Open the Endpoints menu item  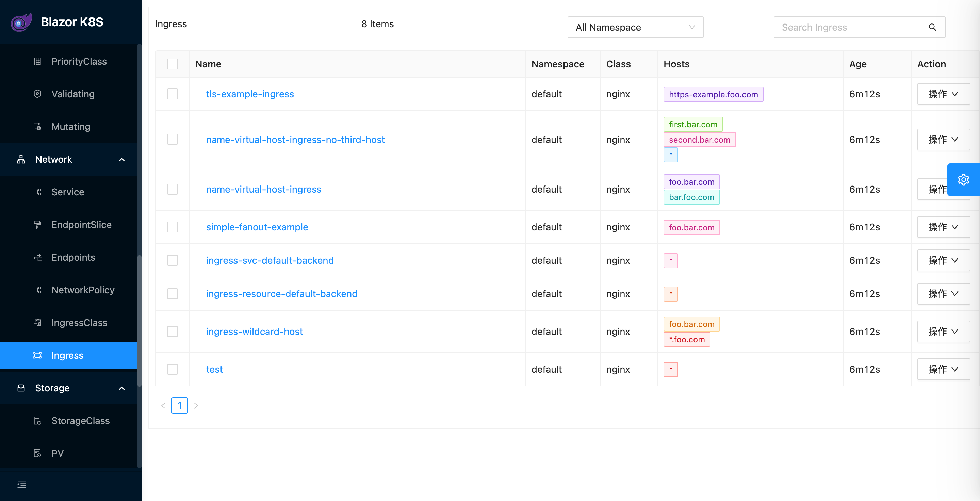[73, 258]
